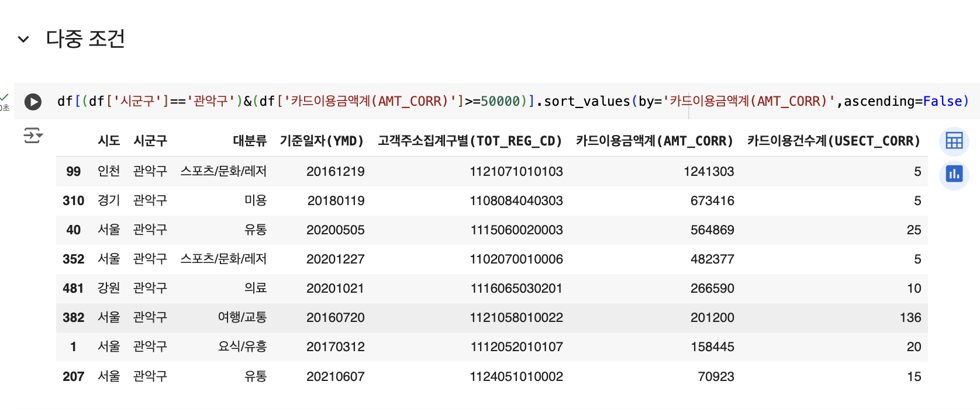Select row index 310

coord(73,200)
